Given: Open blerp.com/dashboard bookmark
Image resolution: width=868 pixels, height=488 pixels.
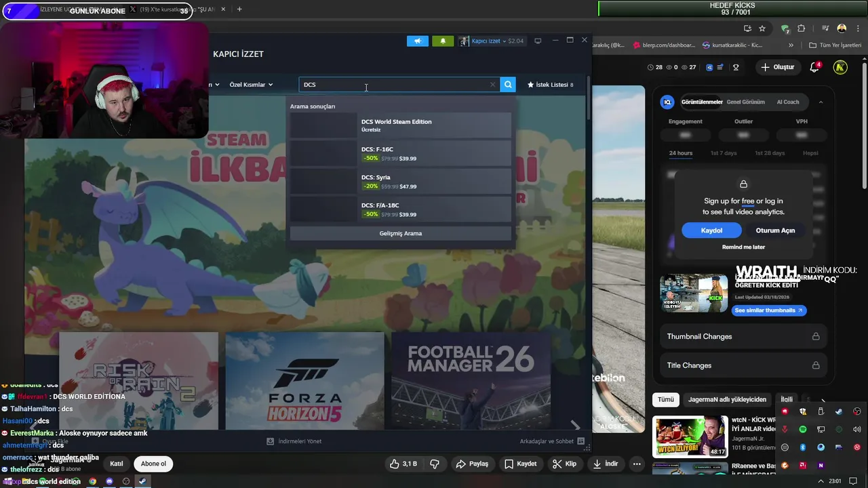Looking at the screenshot, I should coord(665,45).
